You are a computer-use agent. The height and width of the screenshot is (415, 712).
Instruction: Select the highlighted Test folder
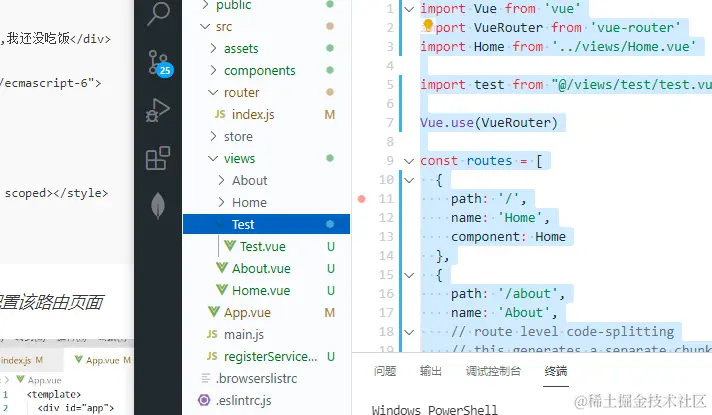pos(267,224)
